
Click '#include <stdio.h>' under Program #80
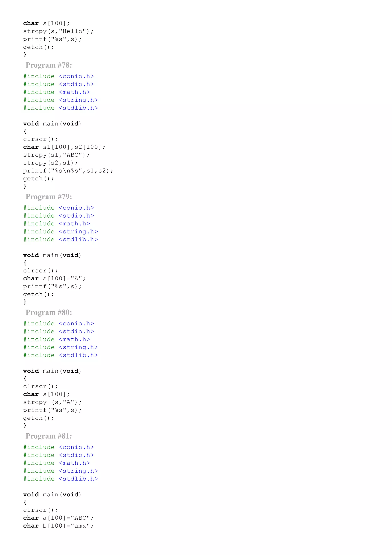coord(59,331)
